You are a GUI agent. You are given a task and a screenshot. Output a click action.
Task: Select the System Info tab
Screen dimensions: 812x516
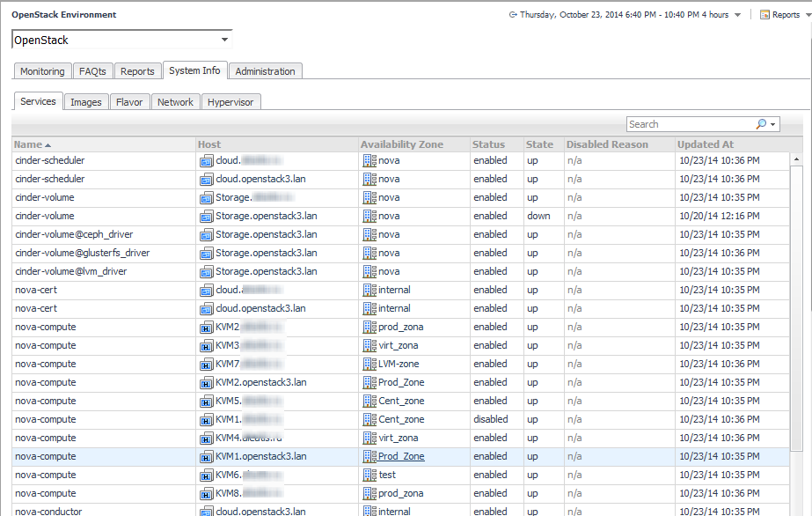(194, 70)
